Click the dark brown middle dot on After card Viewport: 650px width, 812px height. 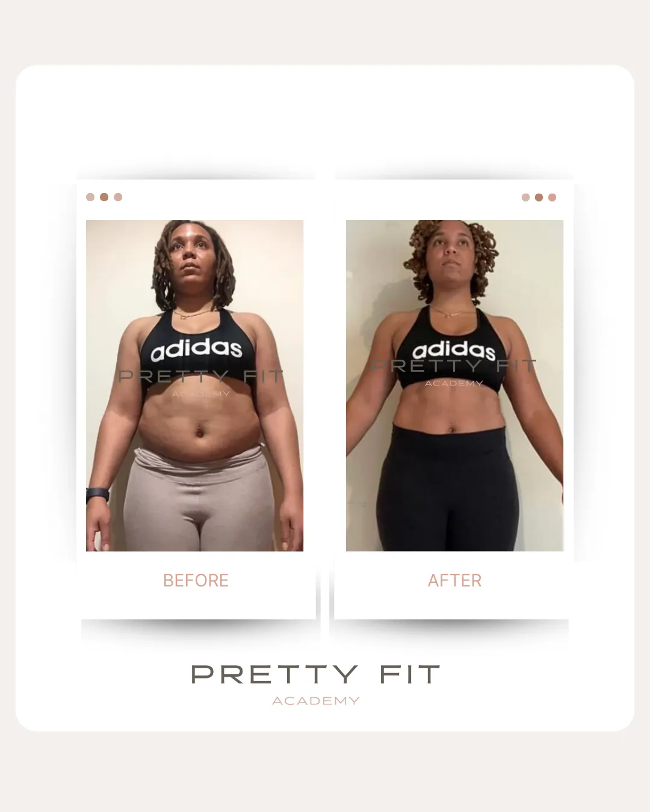click(539, 197)
